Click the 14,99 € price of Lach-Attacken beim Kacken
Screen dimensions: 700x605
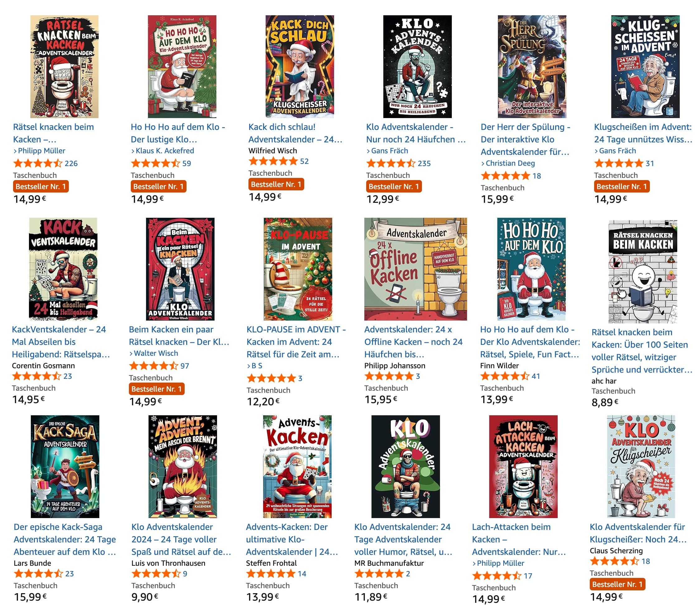tap(489, 599)
